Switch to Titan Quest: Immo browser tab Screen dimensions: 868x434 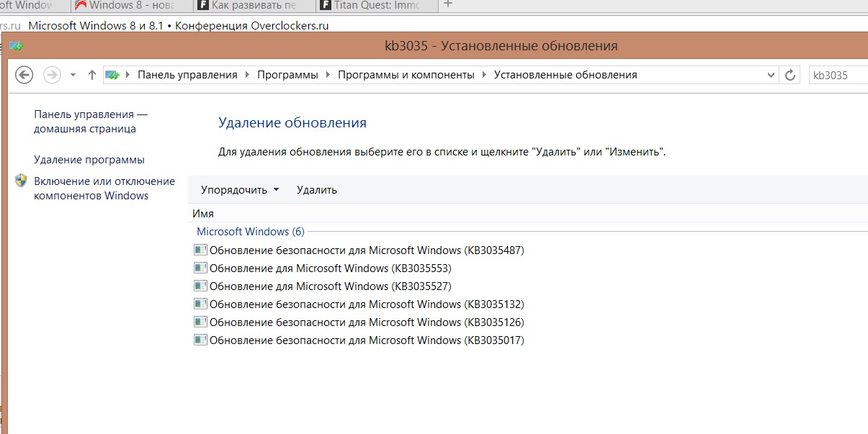(x=375, y=6)
